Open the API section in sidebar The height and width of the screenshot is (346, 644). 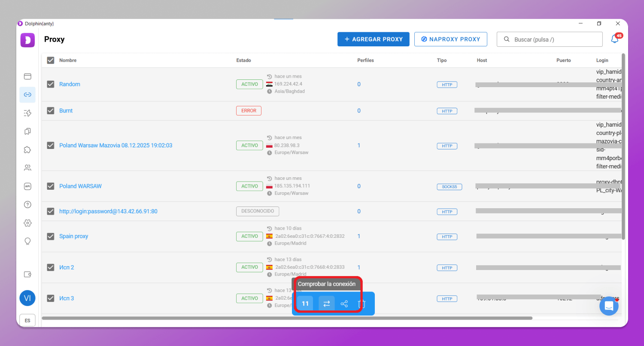[x=27, y=186]
